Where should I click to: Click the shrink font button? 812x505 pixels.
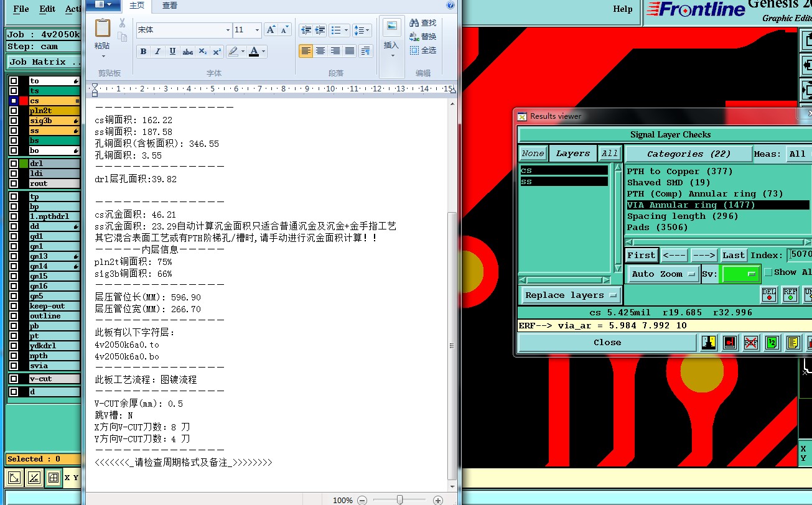pos(284,30)
